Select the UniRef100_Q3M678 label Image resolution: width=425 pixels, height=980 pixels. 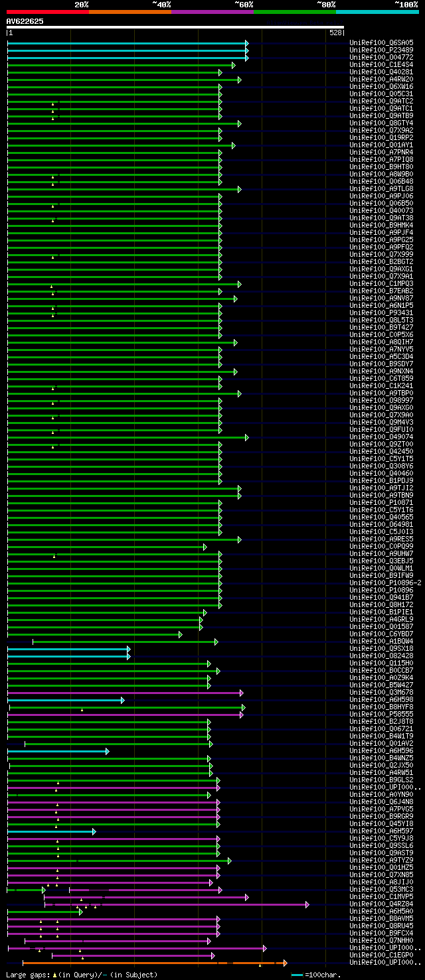(381, 693)
